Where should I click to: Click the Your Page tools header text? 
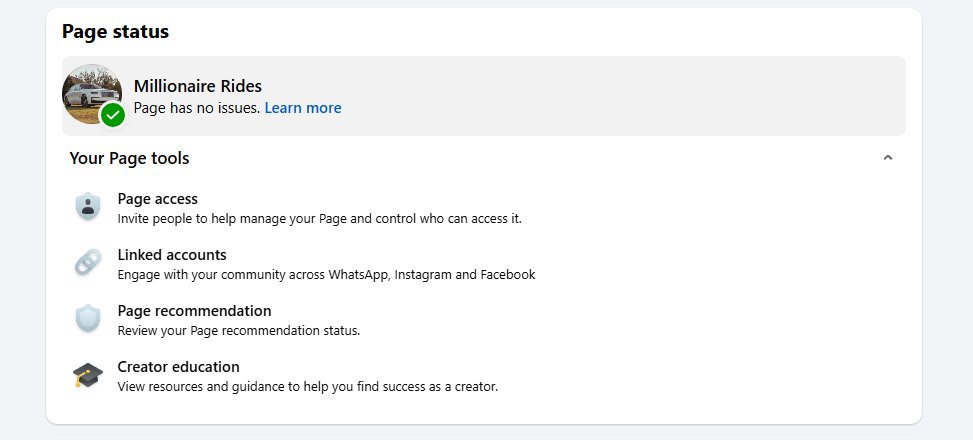(x=129, y=158)
